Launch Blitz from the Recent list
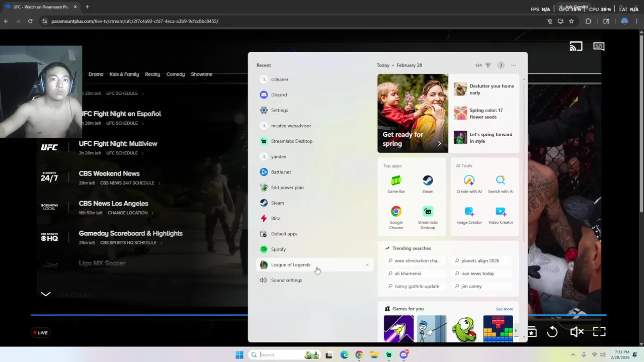 coord(314,218)
